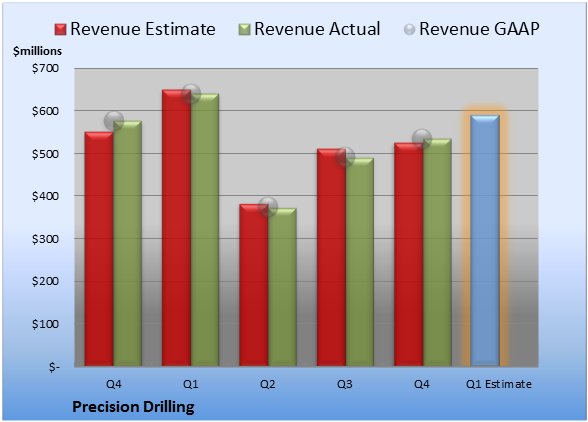Screen dimensions: 588x422
Task: Click the '$700' axis value
Action: click(45, 68)
